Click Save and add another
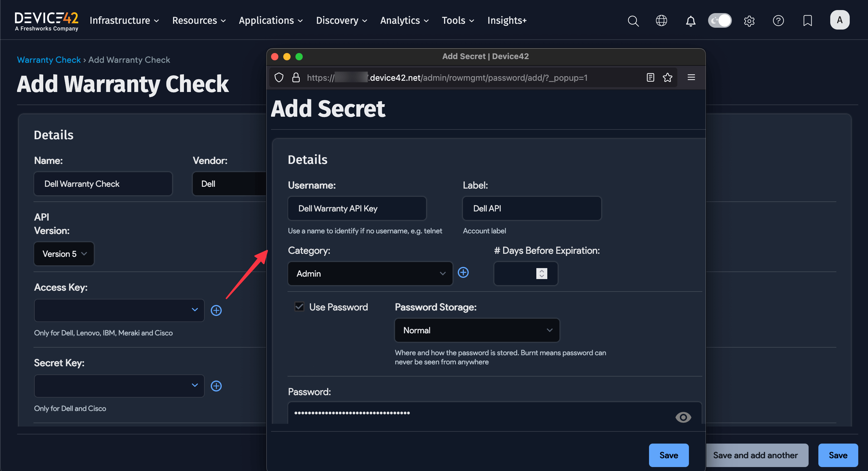 [x=757, y=455]
